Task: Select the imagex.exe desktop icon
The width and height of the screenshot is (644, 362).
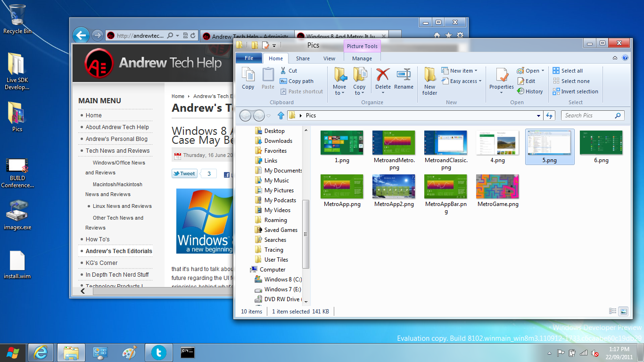Action: pyautogui.click(x=17, y=215)
